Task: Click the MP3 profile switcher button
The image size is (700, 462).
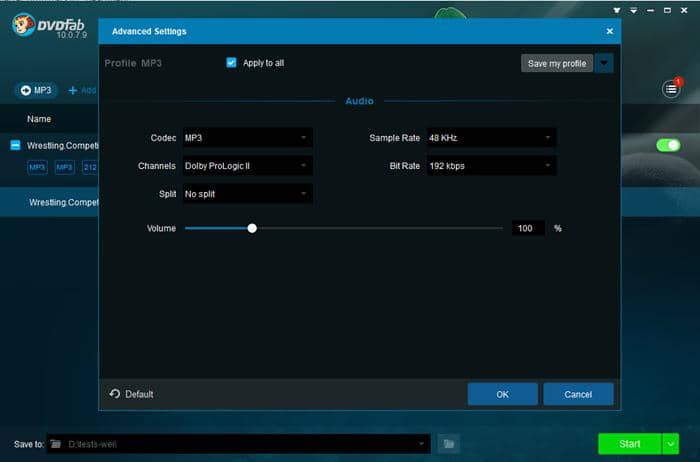Action: pos(36,90)
